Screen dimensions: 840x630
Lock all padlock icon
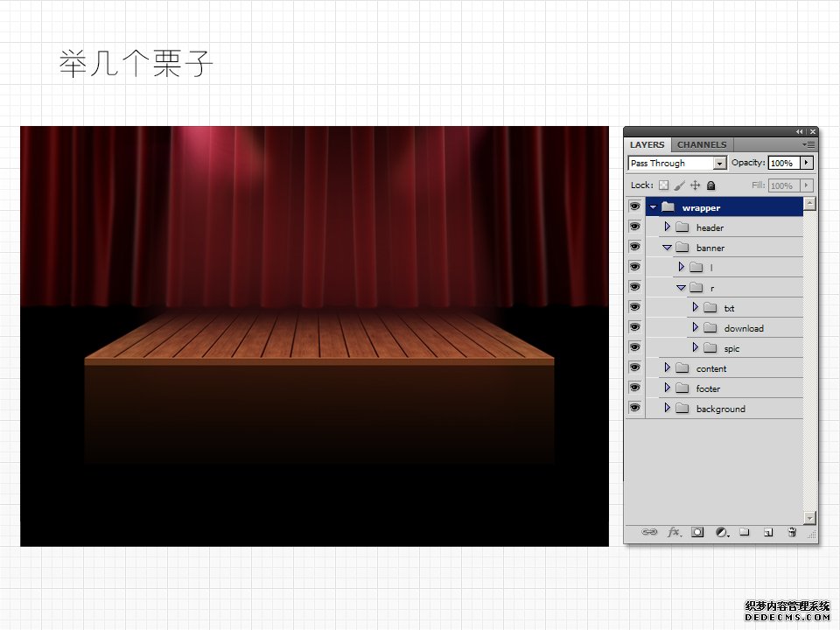pyautogui.click(x=710, y=185)
